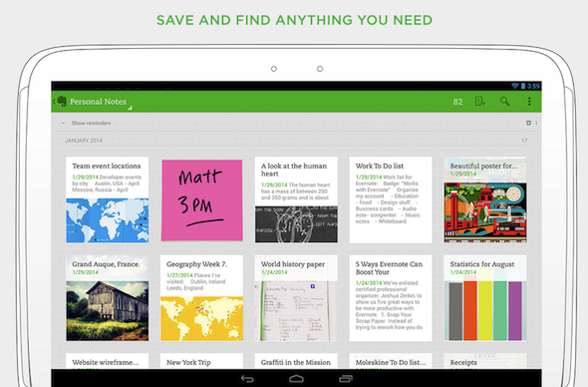This screenshot has width=588, height=387.
Task: Open the pink Matt 3PM handwritten note
Action: [201, 200]
